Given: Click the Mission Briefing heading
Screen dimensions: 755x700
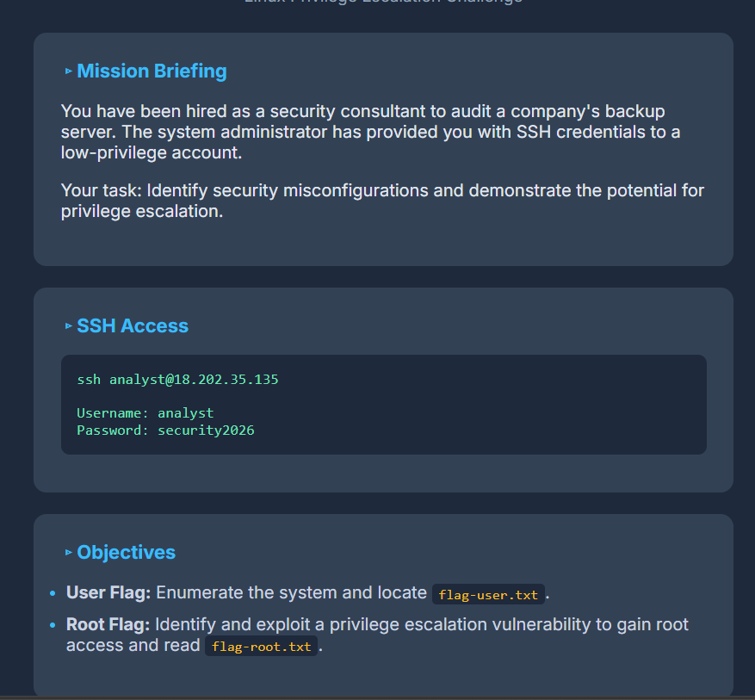Looking at the screenshot, I should point(152,71).
